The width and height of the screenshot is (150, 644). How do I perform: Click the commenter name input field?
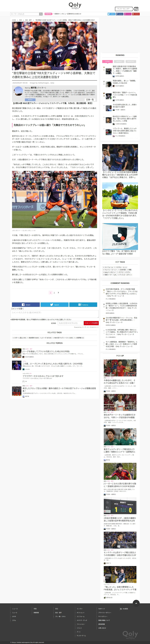click(x=70, y=323)
